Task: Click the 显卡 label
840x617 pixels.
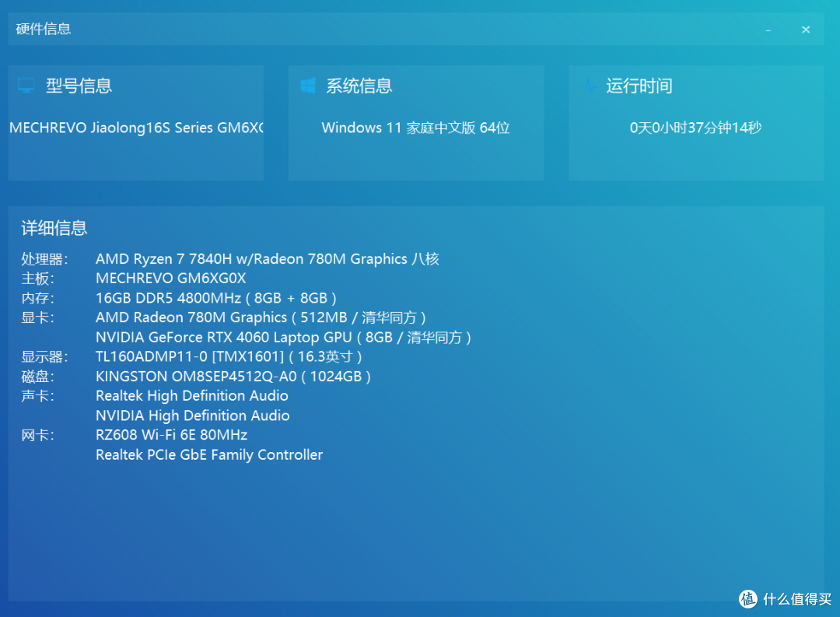Action: tap(37, 317)
